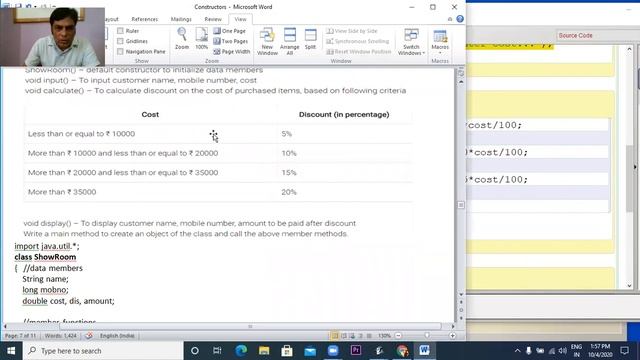The image size is (640, 360).
Task: Click 130% zoom level button
Action: click(384, 336)
